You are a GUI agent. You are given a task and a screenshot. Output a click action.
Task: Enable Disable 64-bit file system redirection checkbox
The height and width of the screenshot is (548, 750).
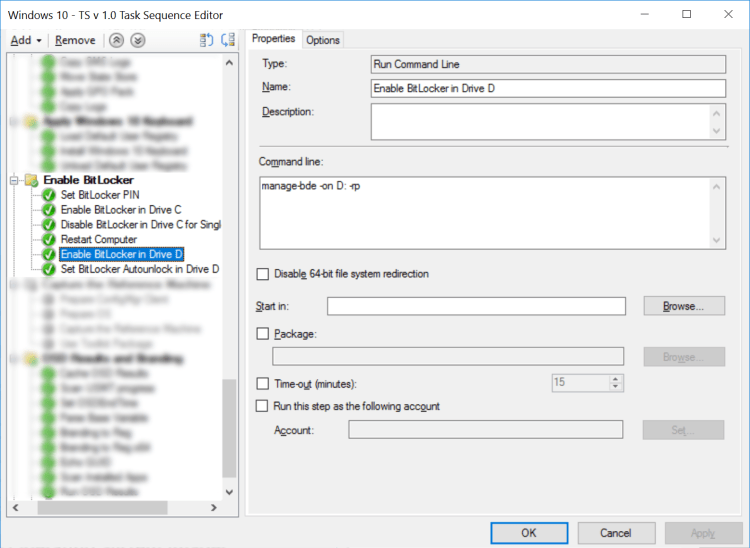tap(263, 274)
